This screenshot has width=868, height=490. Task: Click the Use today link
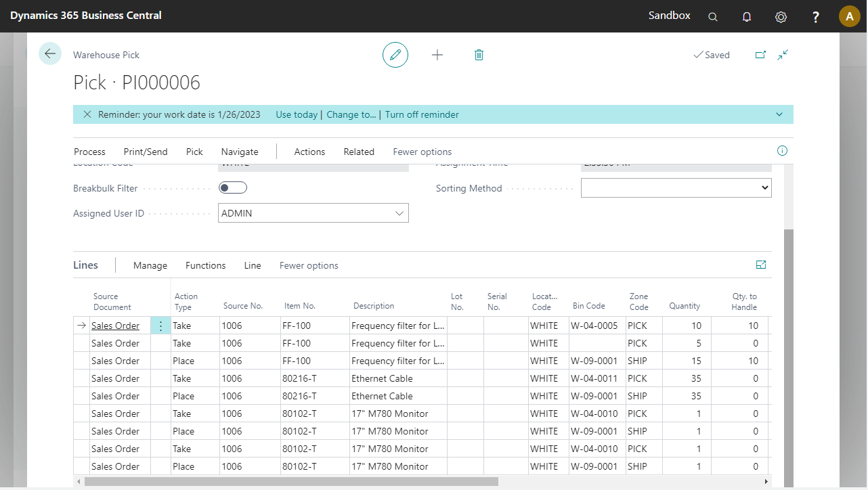297,114
